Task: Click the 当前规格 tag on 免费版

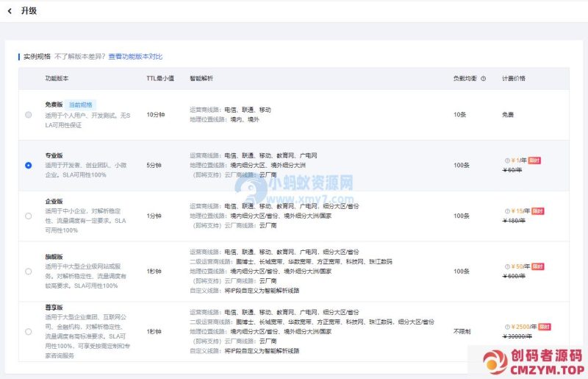Action: (81, 105)
